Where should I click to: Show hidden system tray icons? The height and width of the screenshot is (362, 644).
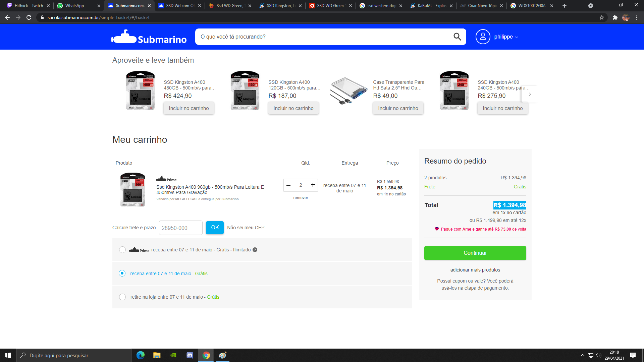[x=583, y=355]
